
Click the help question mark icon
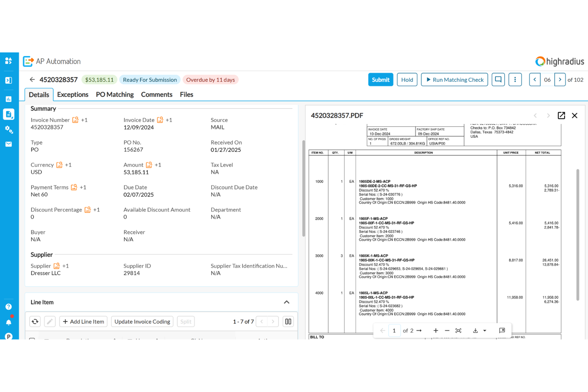pos(9,306)
